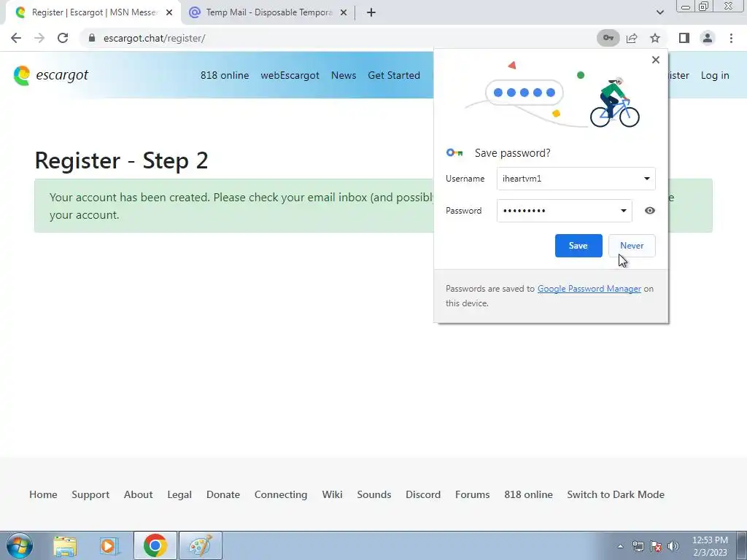Show the password with the eye icon
Screen dimensions: 747x560
pos(650,211)
